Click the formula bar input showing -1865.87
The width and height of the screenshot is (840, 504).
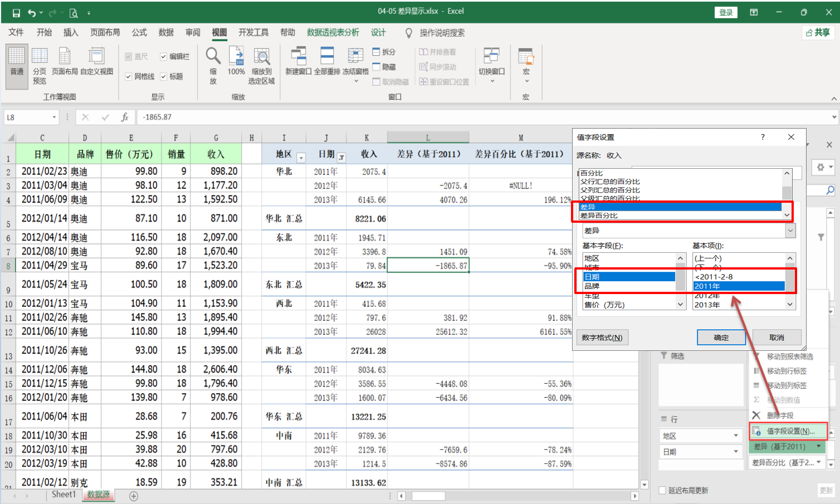[x=483, y=117]
